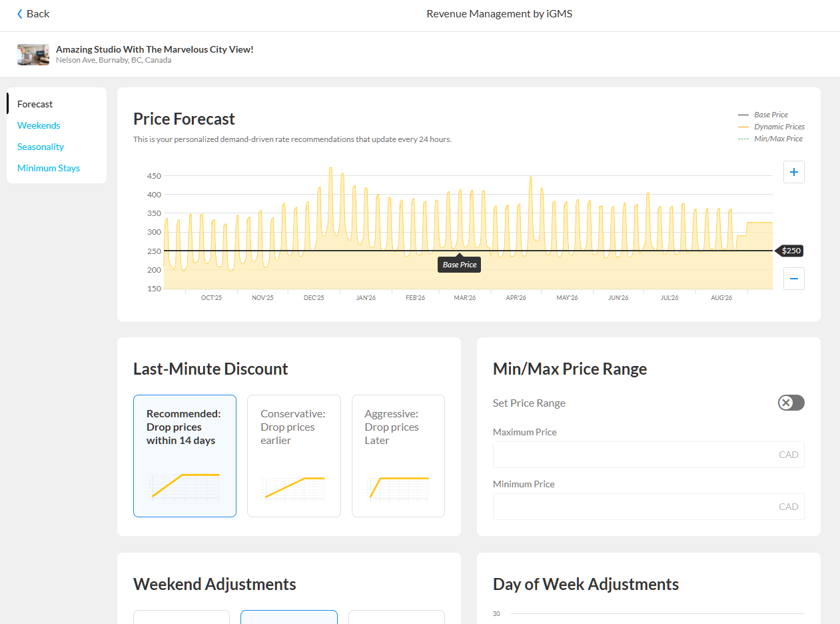Viewport: 840px width, 624px height.
Task: Click the Back arrow icon
Action: 20,14
